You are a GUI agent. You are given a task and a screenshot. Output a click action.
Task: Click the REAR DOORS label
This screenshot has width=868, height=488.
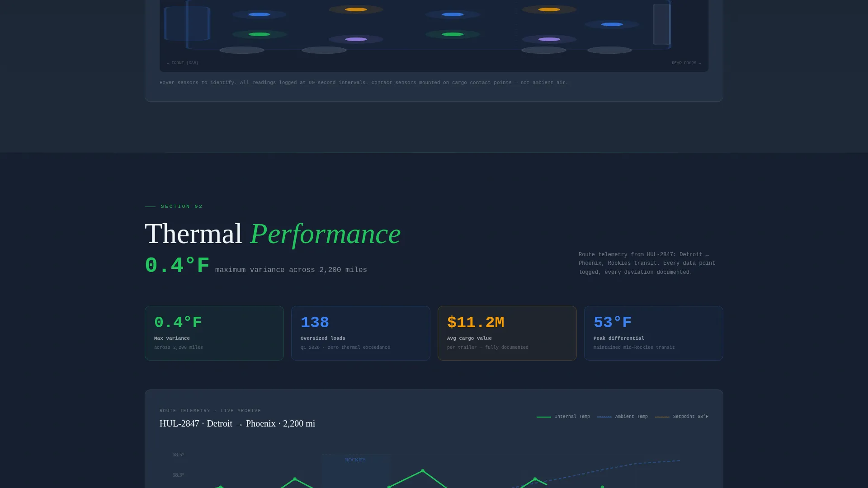(686, 63)
